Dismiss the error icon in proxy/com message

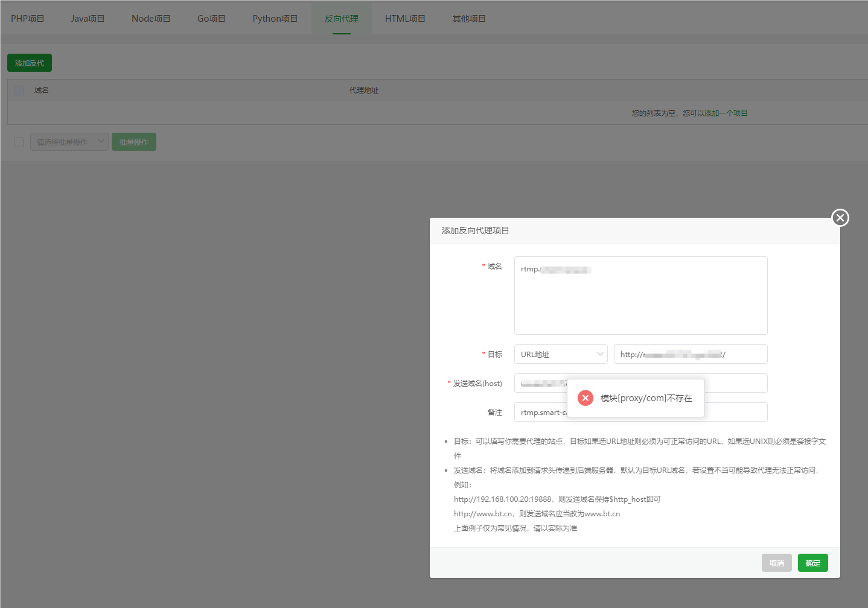pyautogui.click(x=585, y=398)
